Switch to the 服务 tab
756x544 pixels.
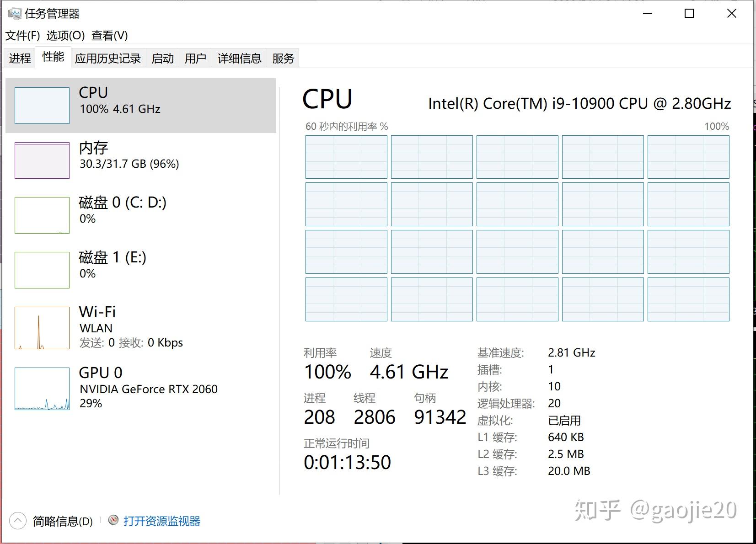(x=282, y=58)
